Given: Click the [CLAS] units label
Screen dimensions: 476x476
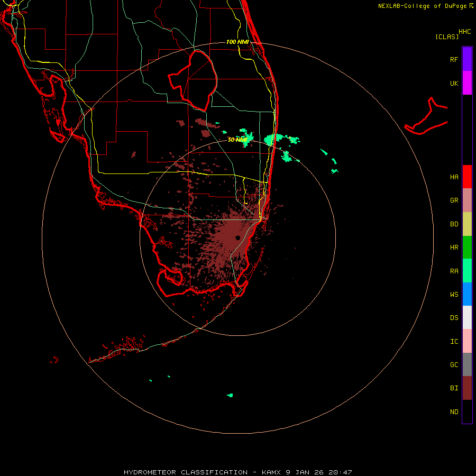Looking at the screenshot, I should (447, 36).
